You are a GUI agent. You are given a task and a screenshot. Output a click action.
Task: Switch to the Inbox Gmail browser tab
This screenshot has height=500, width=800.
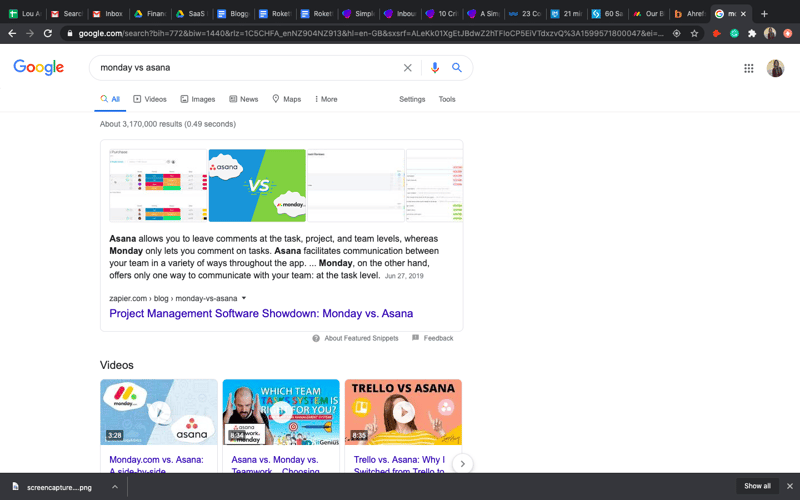pyautogui.click(x=108, y=14)
